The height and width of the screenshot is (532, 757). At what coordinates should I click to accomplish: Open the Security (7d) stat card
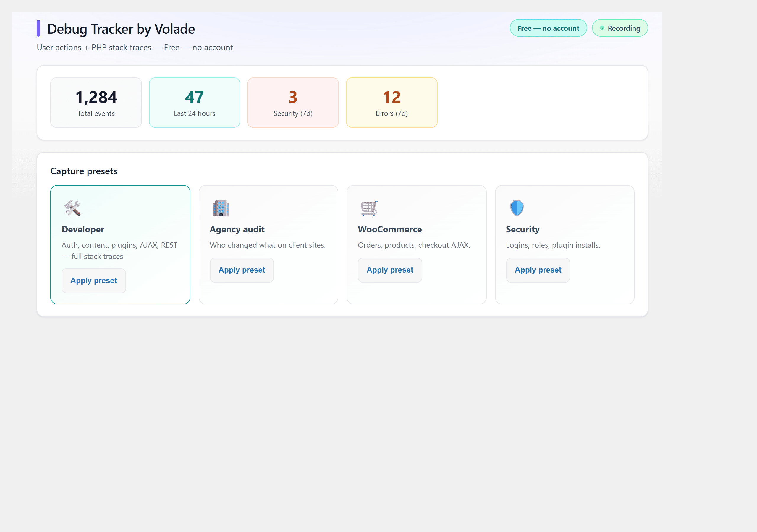click(x=293, y=103)
